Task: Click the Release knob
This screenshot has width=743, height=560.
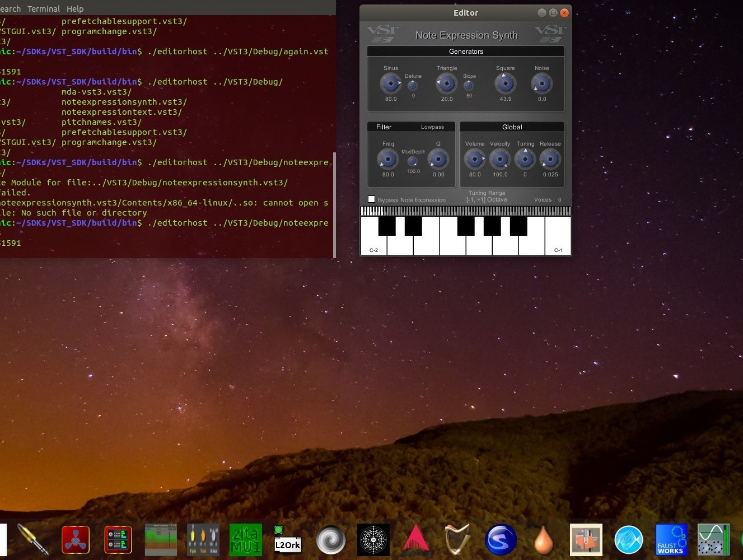Action: pyautogui.click(x=550, y=159)
